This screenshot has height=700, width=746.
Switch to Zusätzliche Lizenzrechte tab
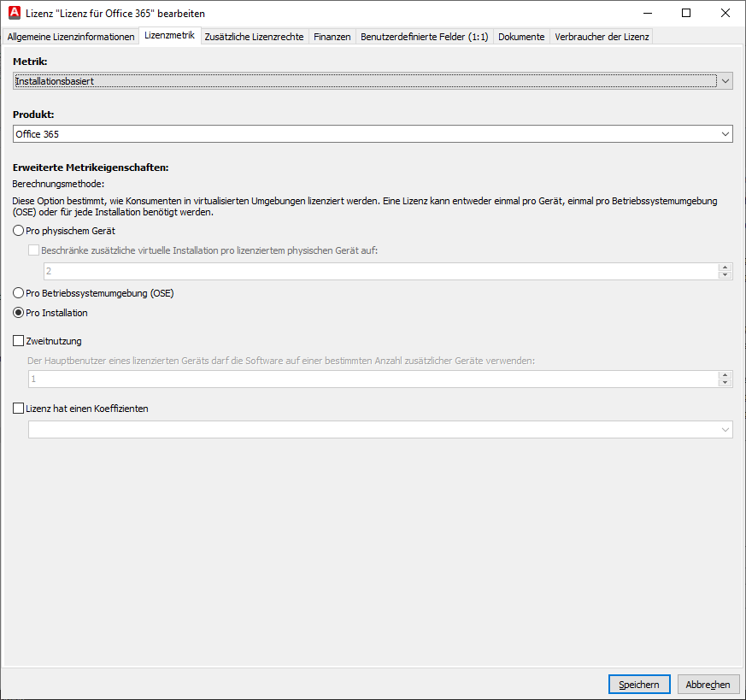(254, 37)
